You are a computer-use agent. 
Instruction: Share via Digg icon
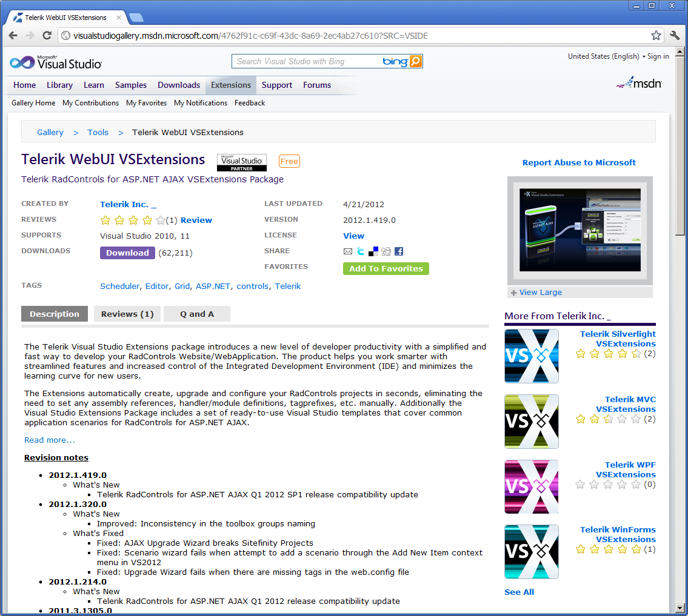pos(386,251)
